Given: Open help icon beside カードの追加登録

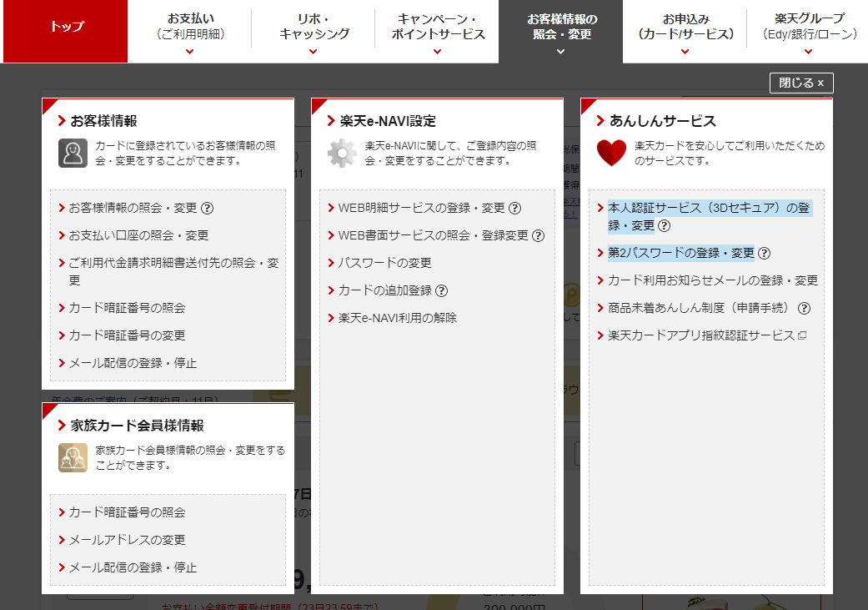Looking at the screenshot, I should (441, 291).
